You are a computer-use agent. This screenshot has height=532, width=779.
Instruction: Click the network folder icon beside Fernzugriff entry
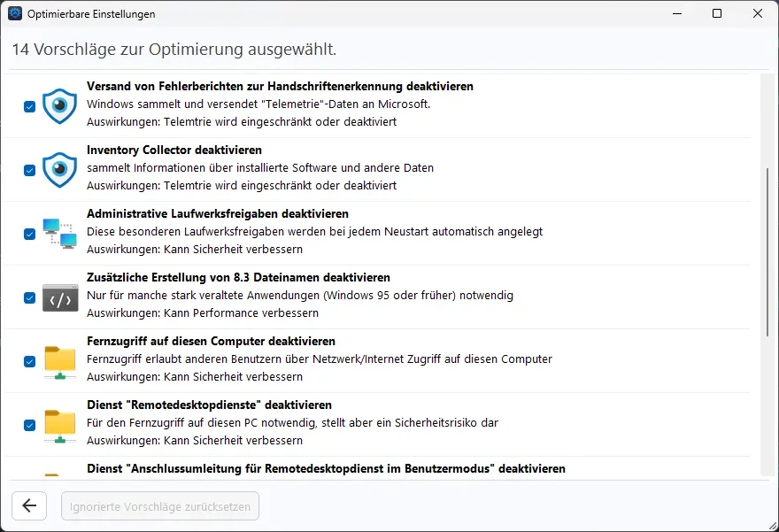(x=59, y=362)
